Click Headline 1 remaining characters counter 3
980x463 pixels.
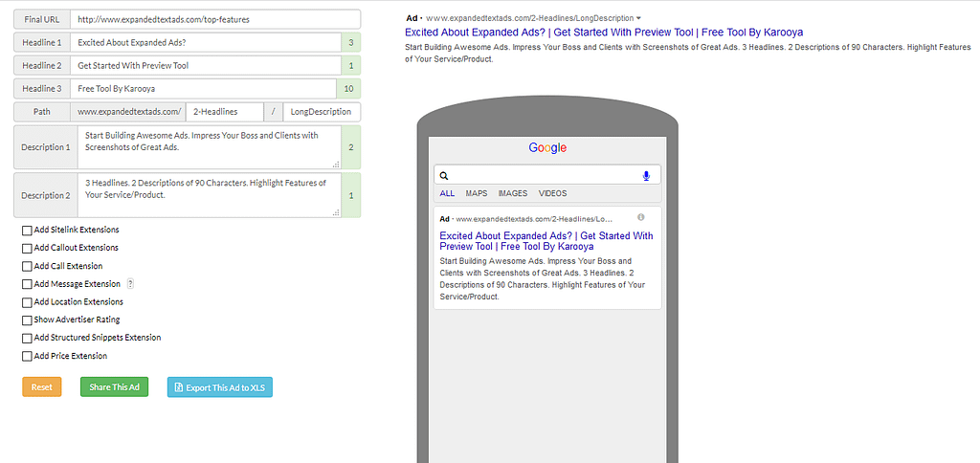(x=351, y=42)
